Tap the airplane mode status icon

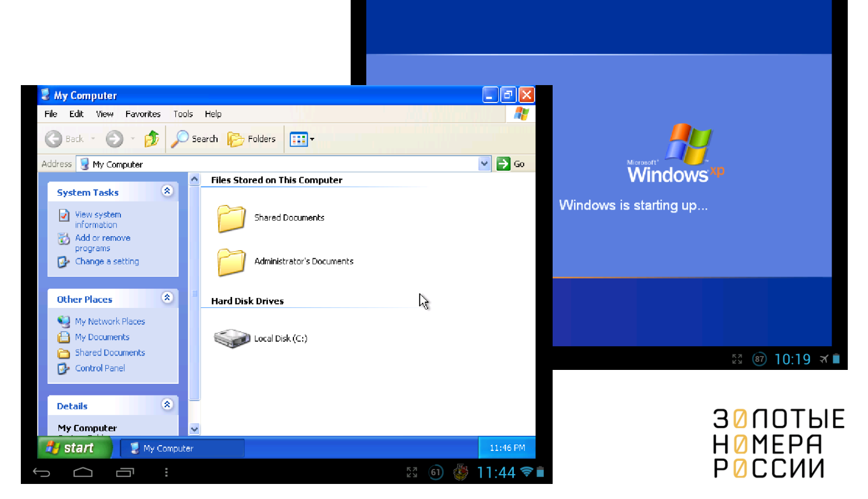tap(824, 359)
